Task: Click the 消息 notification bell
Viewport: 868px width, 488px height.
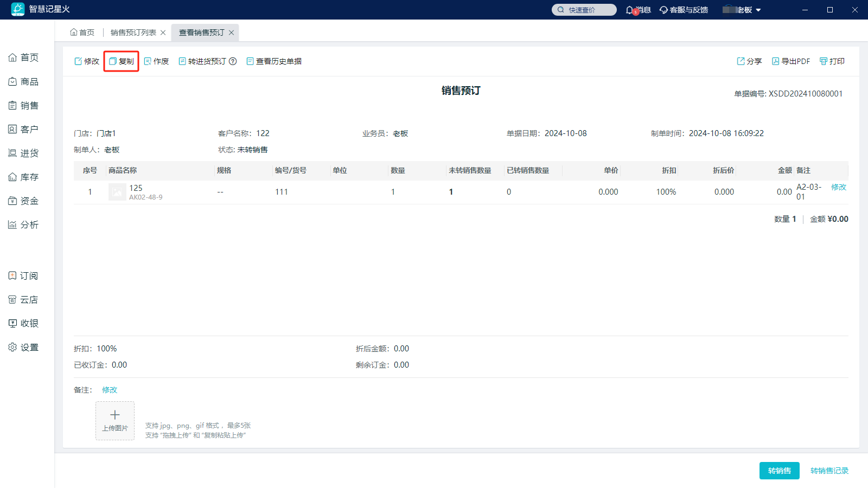Action: (638, 10)
